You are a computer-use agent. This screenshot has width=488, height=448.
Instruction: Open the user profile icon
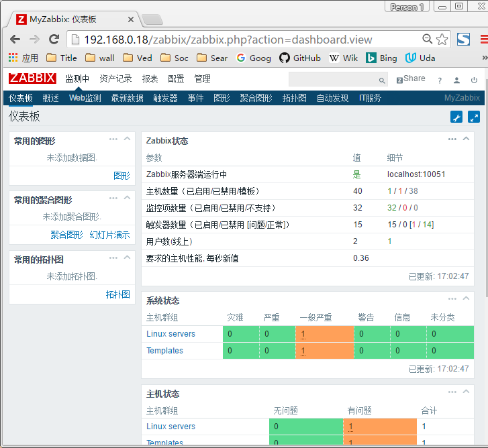pyautogui.click(x=456, y=80)
